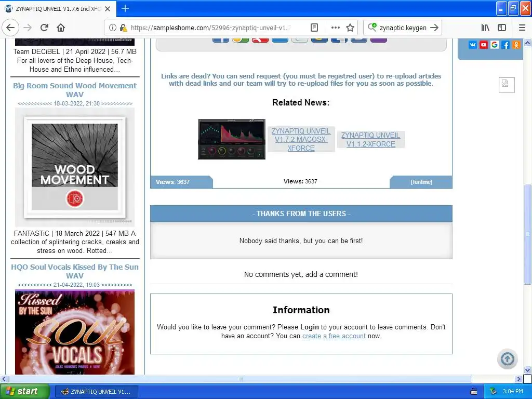
Task: Click the Odnoklassniki social icon
Action: pyautogui.click(x=516, y=45)
